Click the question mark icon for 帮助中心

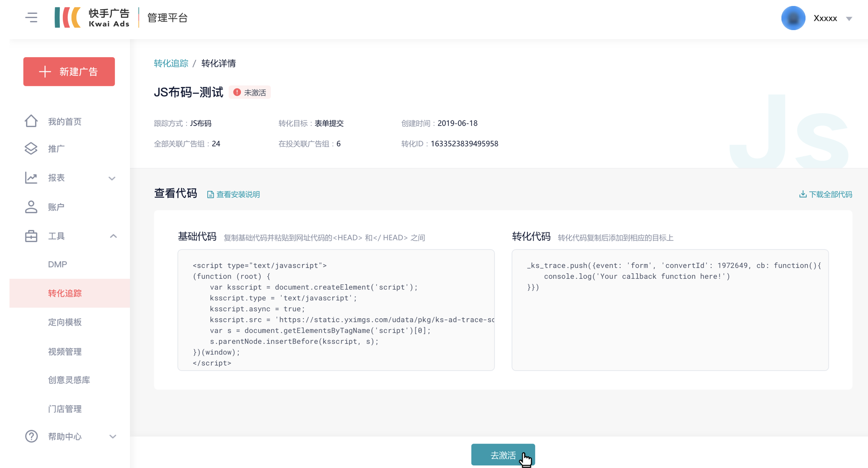31,436
